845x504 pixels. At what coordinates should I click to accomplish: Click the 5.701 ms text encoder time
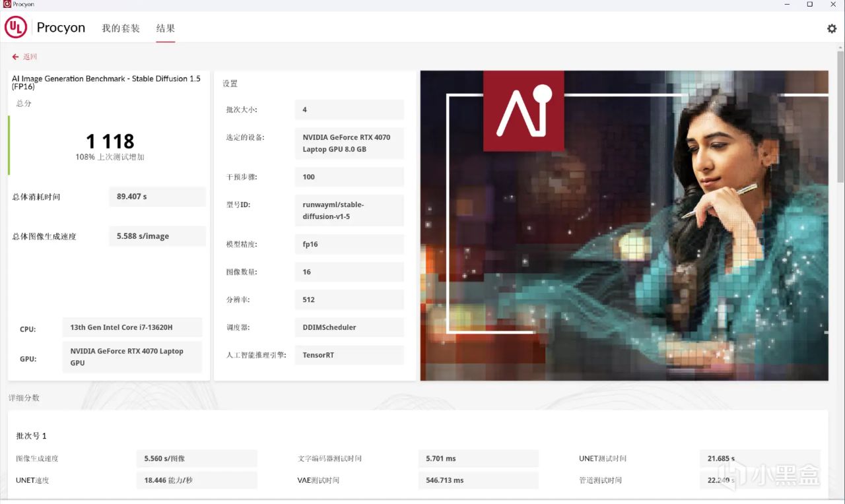(x=478, y=458)
